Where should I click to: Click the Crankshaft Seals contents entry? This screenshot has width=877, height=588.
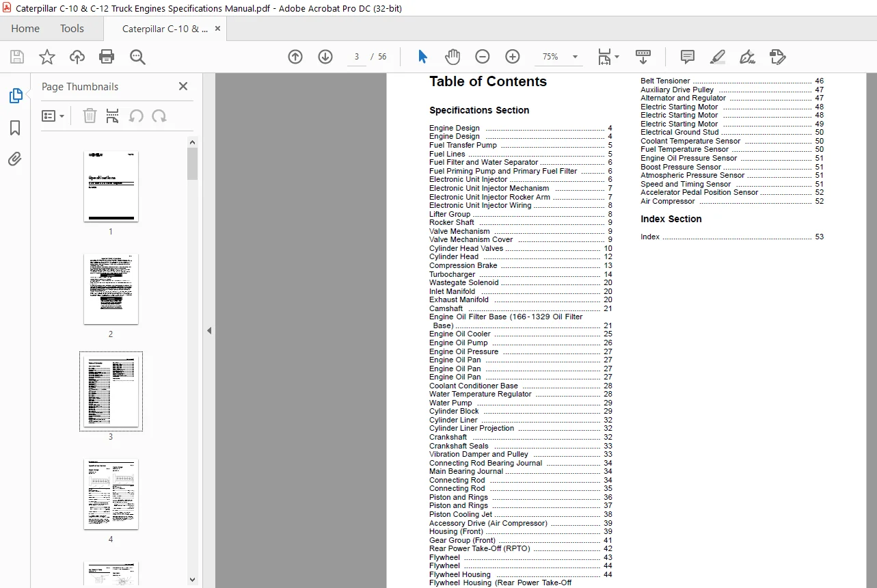point(521,446)
